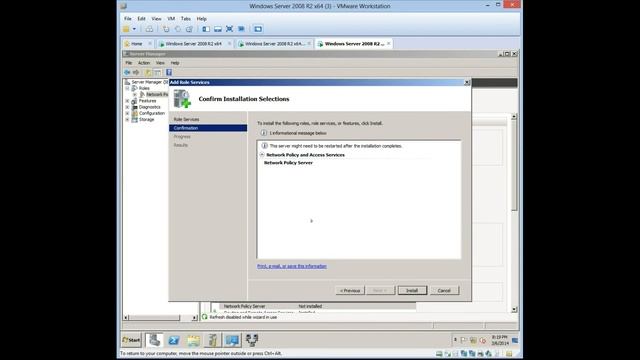Expand the Features tree node

click(x=127, y=101)
